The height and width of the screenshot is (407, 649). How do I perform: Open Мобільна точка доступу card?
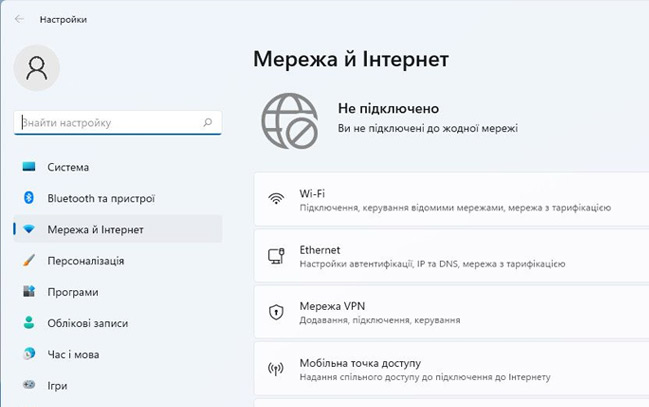coord(452,368)
